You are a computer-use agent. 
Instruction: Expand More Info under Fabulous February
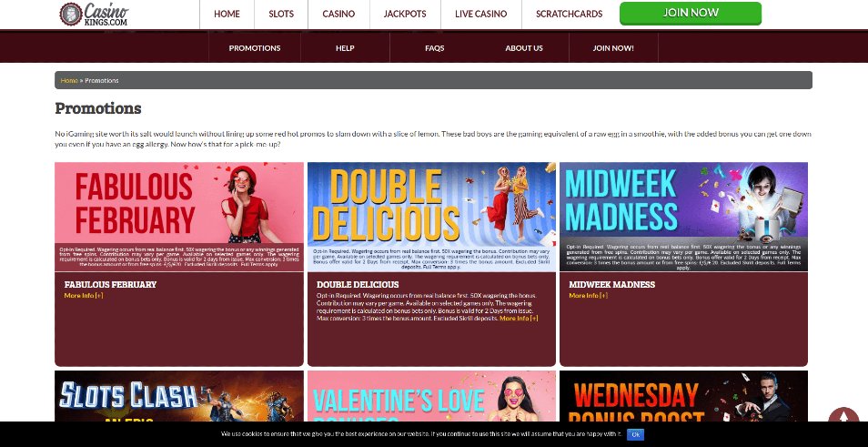coord(84,295)
